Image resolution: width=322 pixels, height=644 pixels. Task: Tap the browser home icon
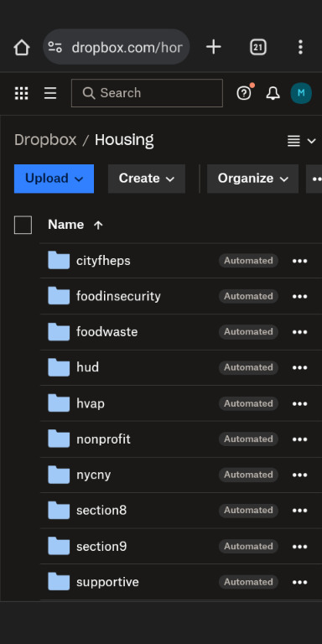(x=21, y=47)
